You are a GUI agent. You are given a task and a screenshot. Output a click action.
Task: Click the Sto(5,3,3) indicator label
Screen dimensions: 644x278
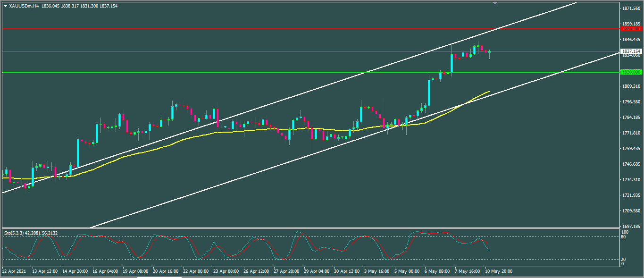[16, 233]
